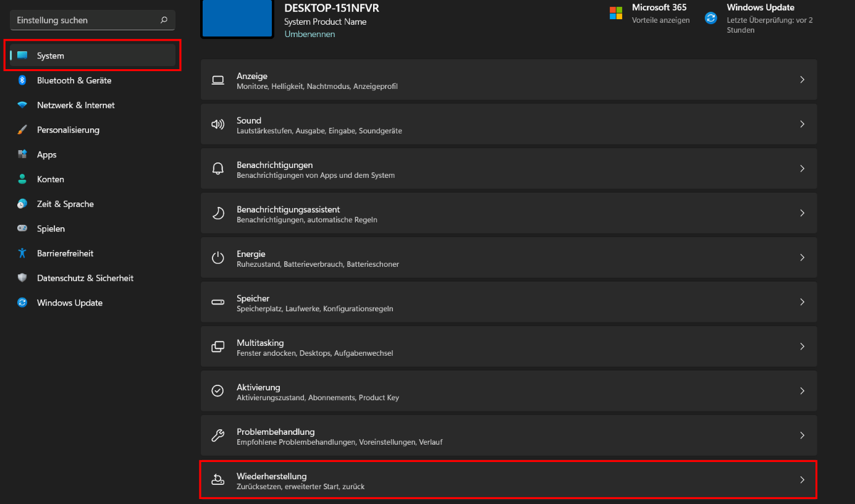Expand Anzeige settings via its chevron
855x504 pixels.
[x=802, y=80]
